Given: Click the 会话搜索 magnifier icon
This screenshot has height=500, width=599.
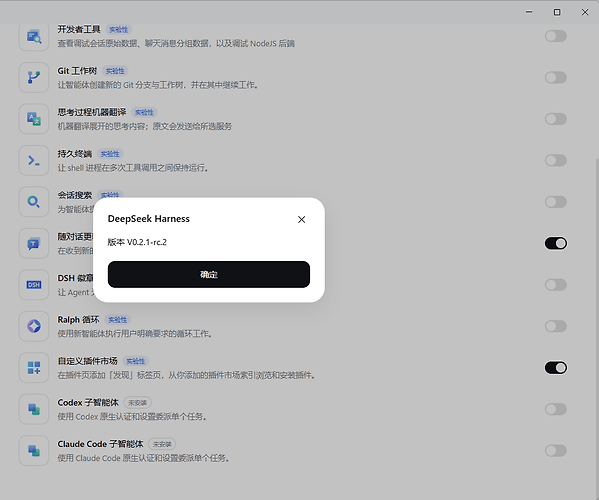Looking at the screenshot, I should pyautogui.click(x=34, y=202).
